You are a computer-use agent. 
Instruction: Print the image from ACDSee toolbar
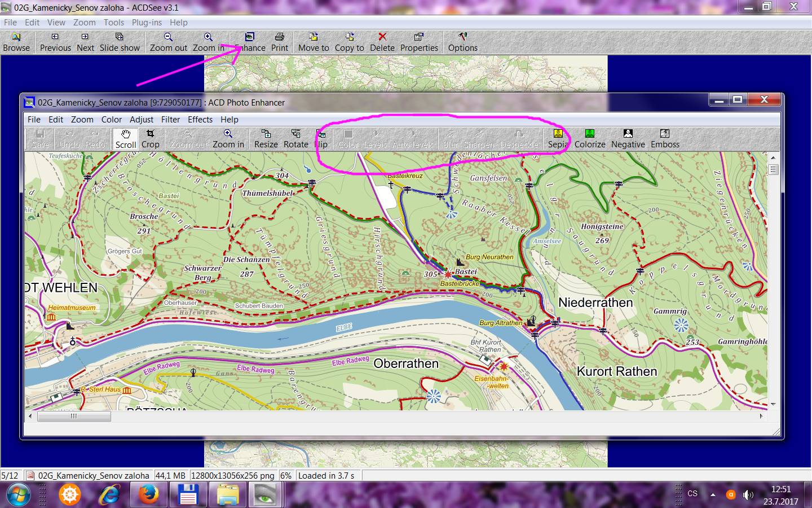point(280,42)
